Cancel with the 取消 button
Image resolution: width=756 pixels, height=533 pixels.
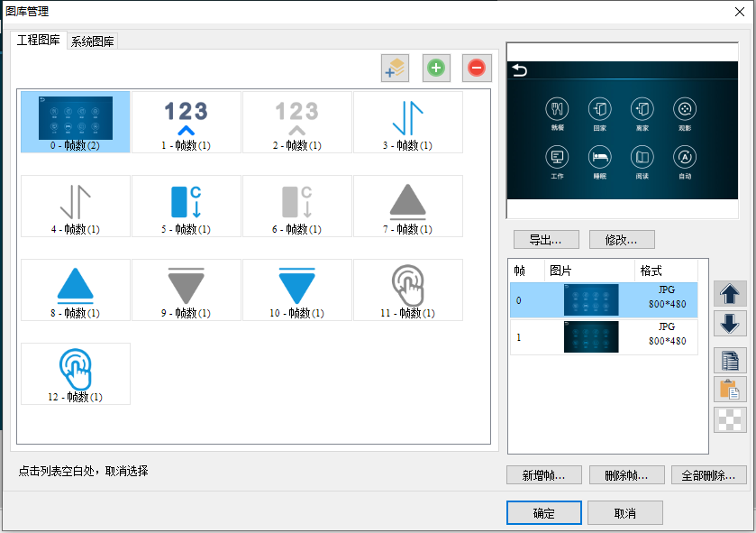coord(625,513)
